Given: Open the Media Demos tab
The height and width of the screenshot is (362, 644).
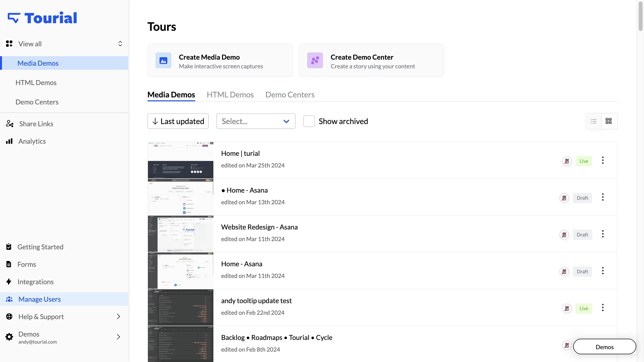Looking at the screenshot, I should (x=171, y=95).
